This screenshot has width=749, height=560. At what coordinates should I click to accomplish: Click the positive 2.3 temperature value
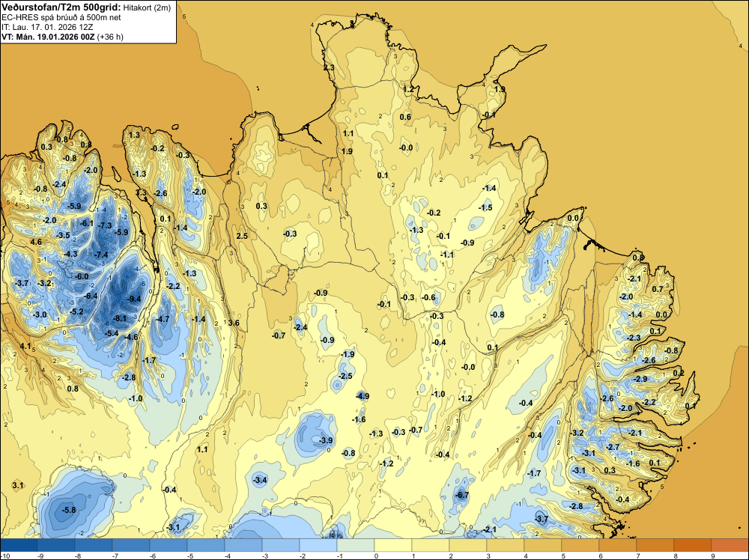pos(329,68)
